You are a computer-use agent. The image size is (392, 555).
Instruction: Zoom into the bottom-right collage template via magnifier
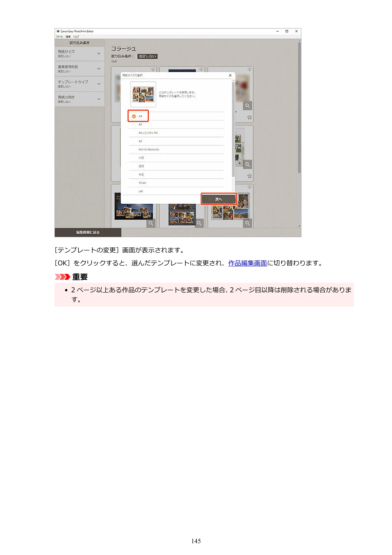click(x=248, y=223)
